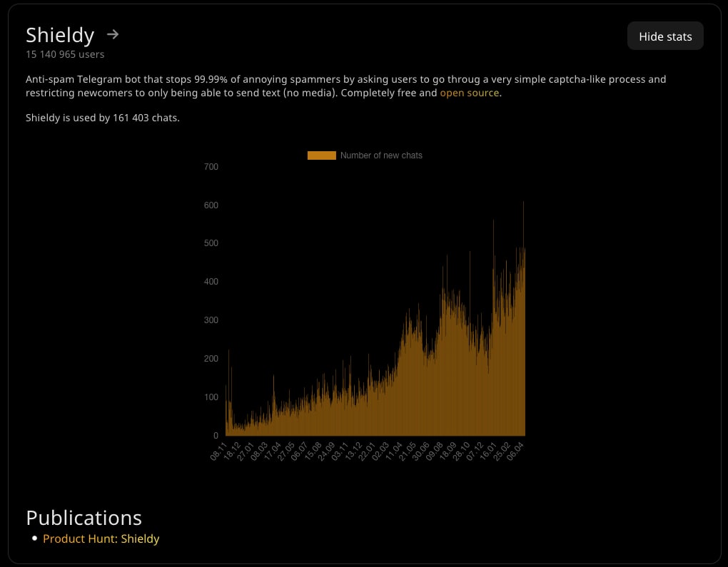Click the 700 y-axis label

211,167
